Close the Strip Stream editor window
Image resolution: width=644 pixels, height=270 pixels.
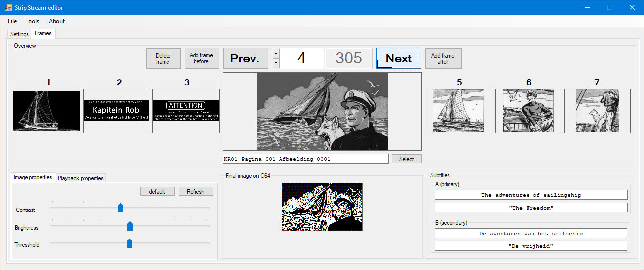pos(632,7)
